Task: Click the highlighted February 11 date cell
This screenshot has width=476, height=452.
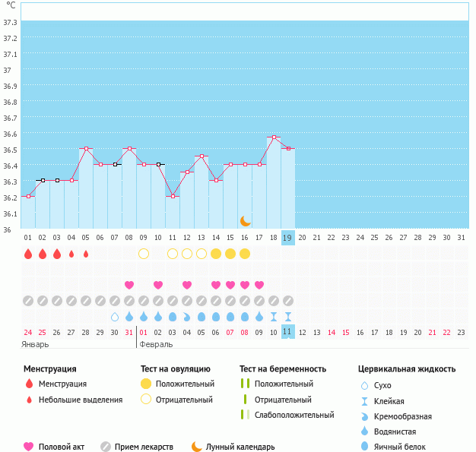Action: tap(287, 331)
